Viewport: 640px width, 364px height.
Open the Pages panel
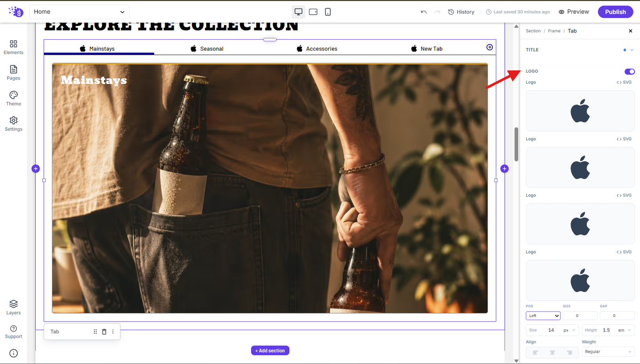(13, 73)
